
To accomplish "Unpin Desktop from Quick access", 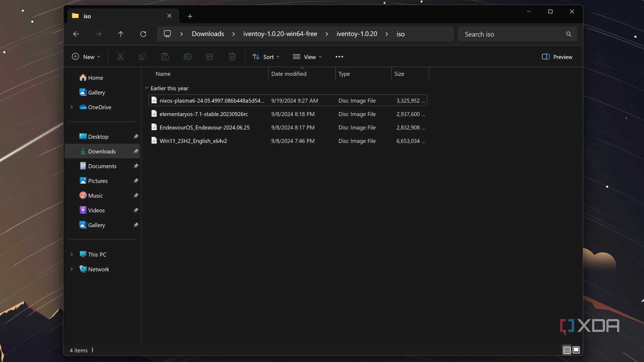I will (136, 137).
